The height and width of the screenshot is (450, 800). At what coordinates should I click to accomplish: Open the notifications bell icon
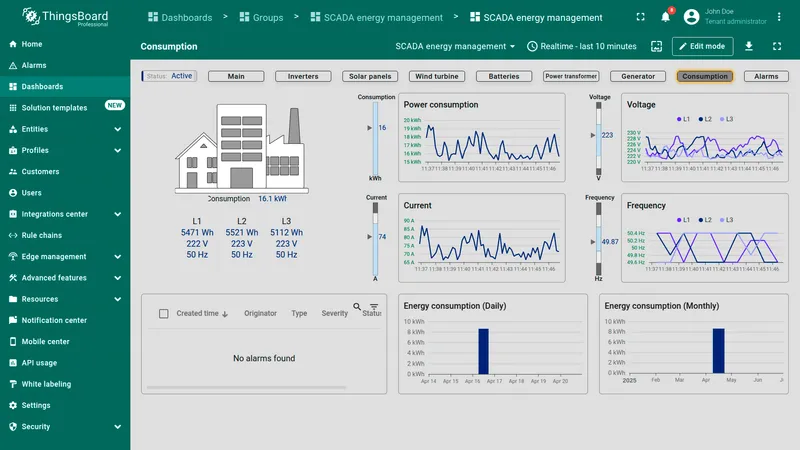[x=665, y=17]
